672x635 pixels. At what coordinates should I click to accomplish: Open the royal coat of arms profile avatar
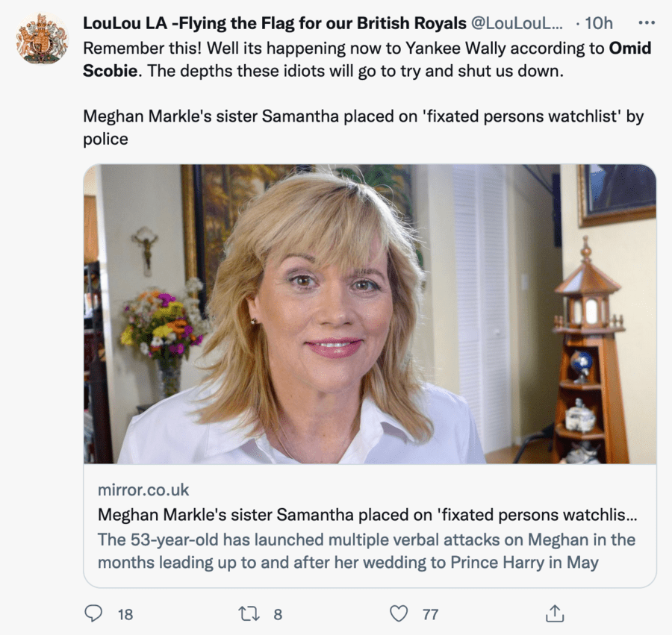pyautogui.click(x=42, y=38)
